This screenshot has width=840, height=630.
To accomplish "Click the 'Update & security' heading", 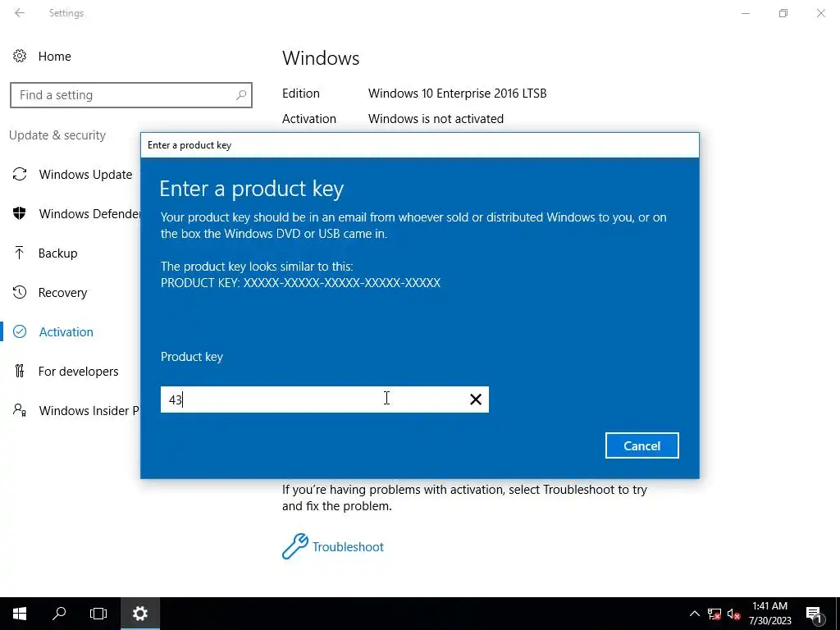I will (x=57, y=135).
